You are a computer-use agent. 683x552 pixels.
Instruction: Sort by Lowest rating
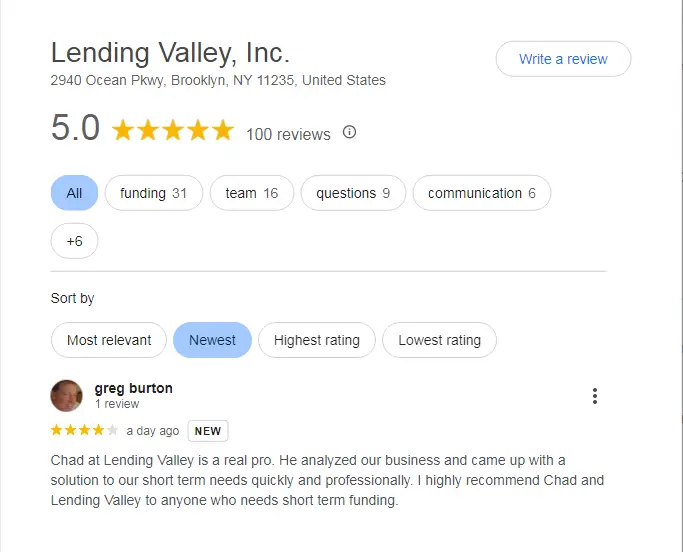click(439, 340)
